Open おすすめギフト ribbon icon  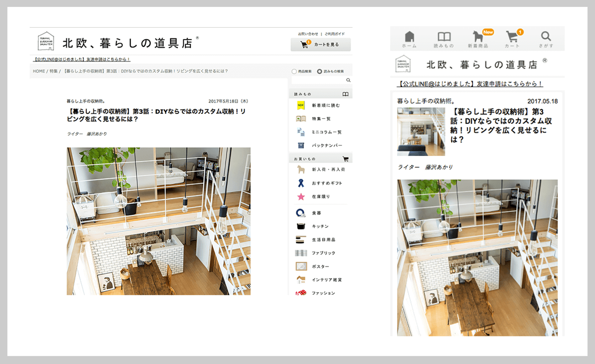pyautogui.click(x=301, y=183)
